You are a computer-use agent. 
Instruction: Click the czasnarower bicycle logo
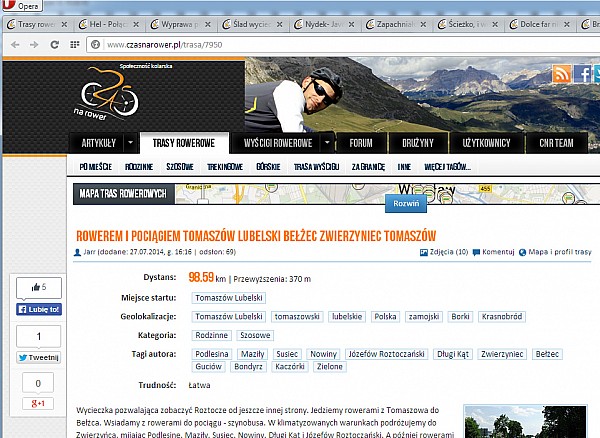(108, 88)
